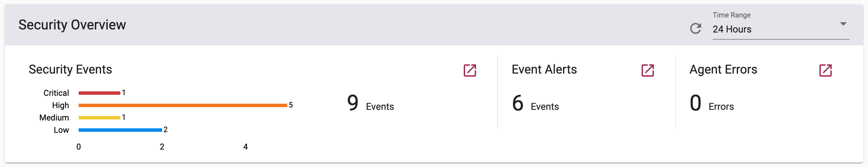
Task: Click the Time Range label
Action: (x=732, y=15)
